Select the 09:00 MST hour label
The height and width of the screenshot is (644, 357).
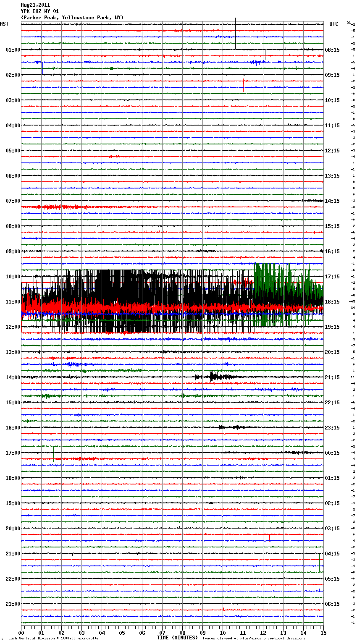13,251
